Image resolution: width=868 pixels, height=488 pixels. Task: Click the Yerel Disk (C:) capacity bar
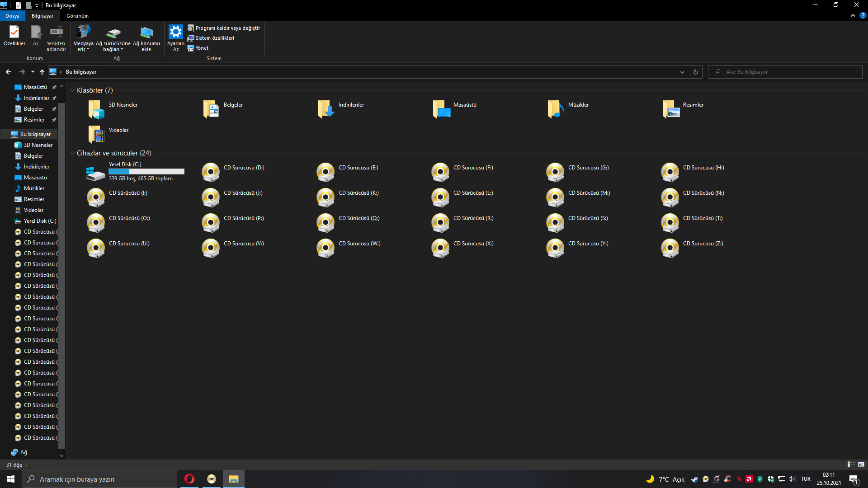click(x=146, y=172)
